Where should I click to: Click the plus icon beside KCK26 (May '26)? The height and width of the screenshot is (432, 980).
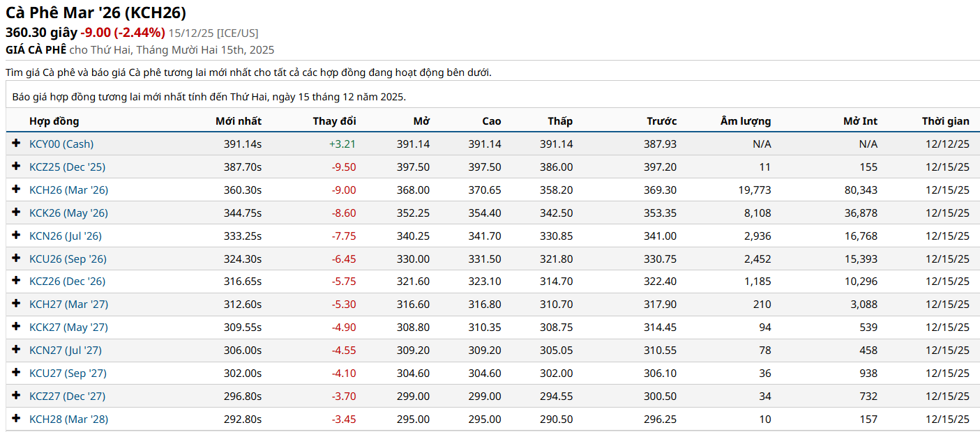(17, 213)
